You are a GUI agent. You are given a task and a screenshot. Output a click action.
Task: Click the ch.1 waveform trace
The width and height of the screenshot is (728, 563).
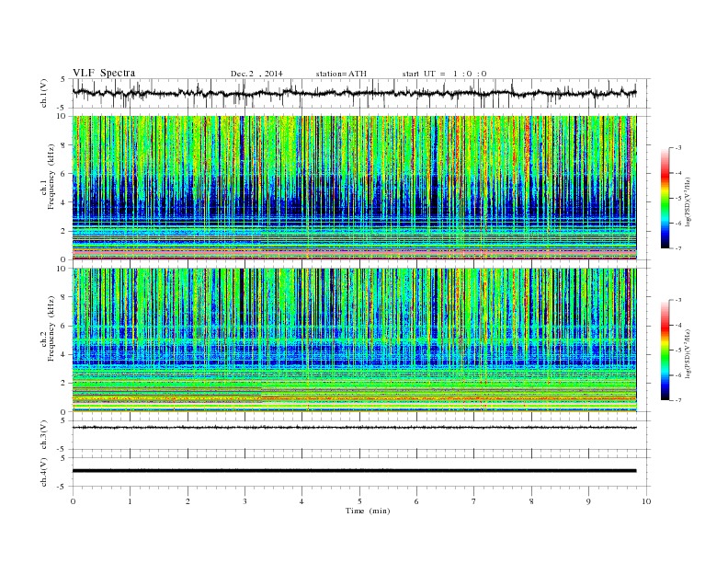click(354, 93)
